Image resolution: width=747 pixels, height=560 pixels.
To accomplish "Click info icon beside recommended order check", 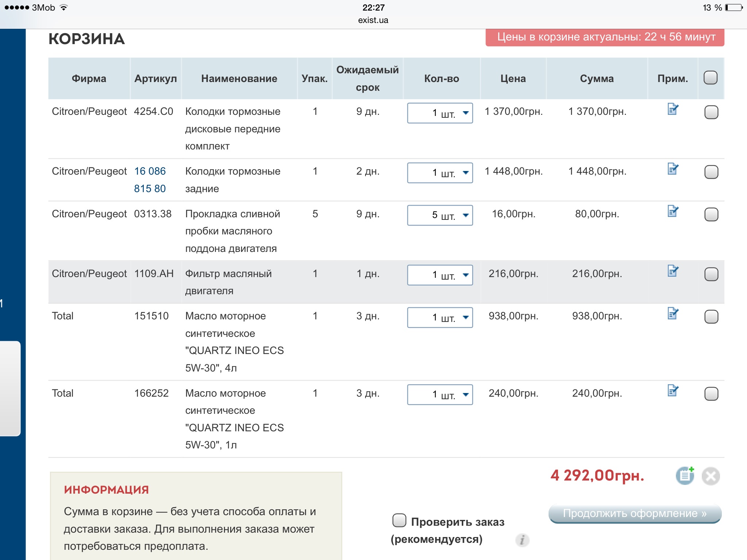I will point(522,540).
